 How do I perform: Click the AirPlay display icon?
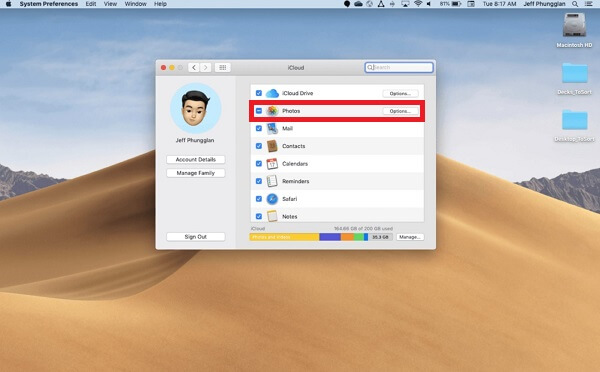(x=406, y=4)
